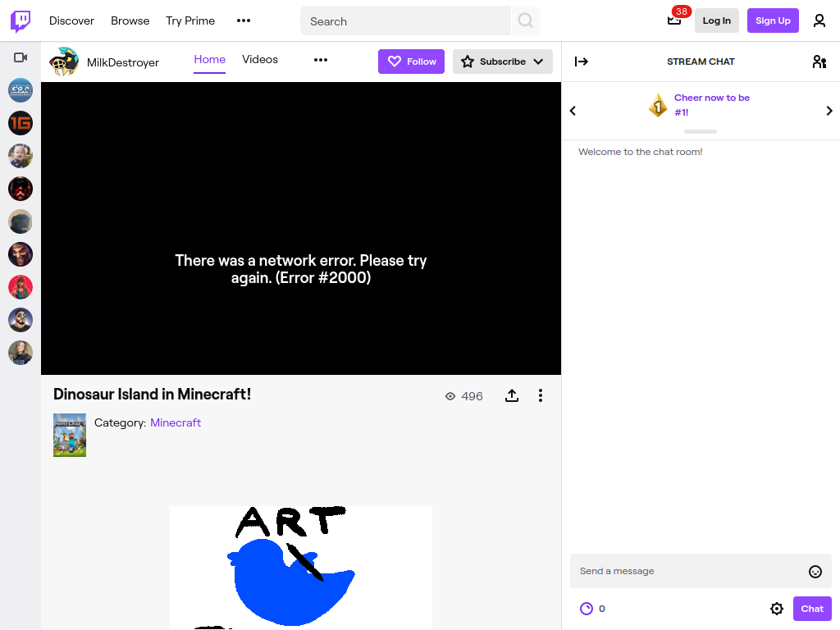Open the Minecraft category link

coord(176,422)
